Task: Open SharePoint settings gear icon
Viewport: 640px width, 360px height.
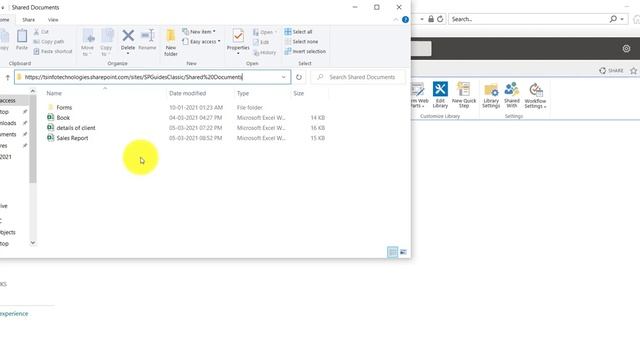Action: click(x=626, y=49)
